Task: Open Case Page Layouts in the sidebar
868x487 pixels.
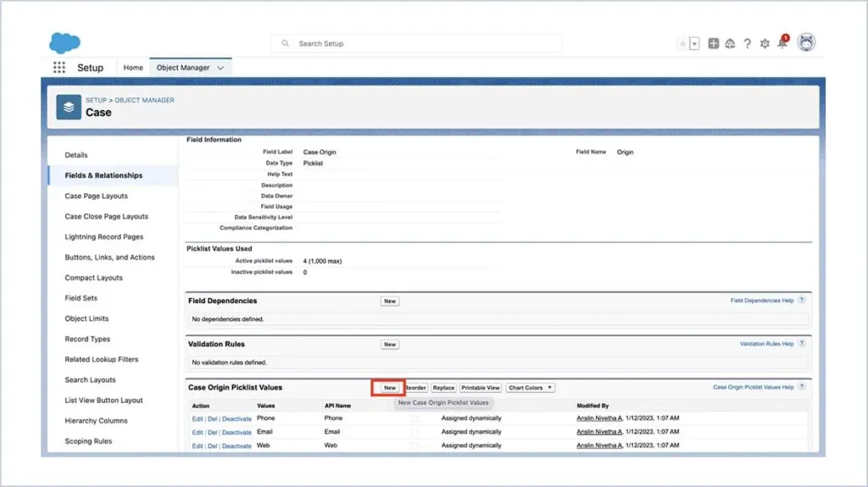Action: 96,196
